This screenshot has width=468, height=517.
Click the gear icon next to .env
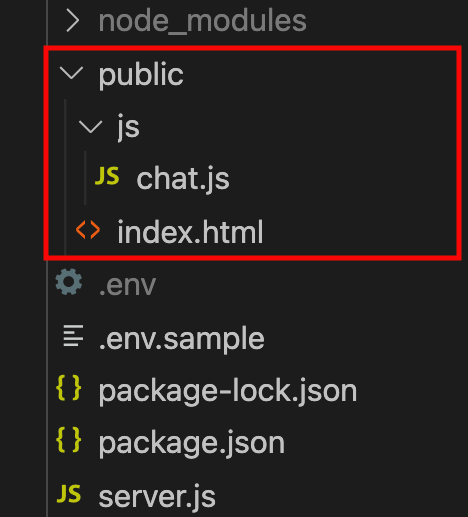pos(69,282)
